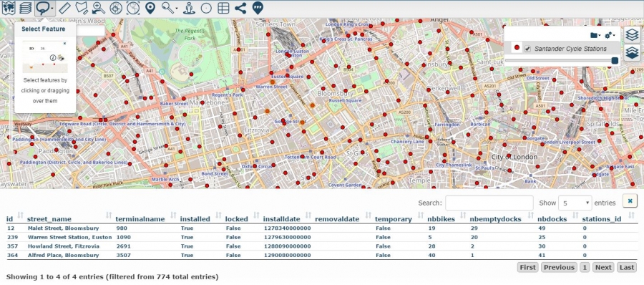This screenshot has width=644, height=285.
Task: Click the filled base layers panel button
Action: (633, 53)
